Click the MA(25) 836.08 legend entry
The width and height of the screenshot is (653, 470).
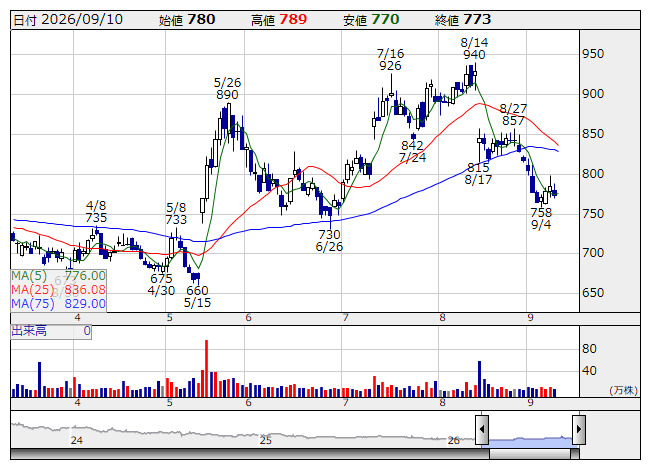tap(58, 290)
